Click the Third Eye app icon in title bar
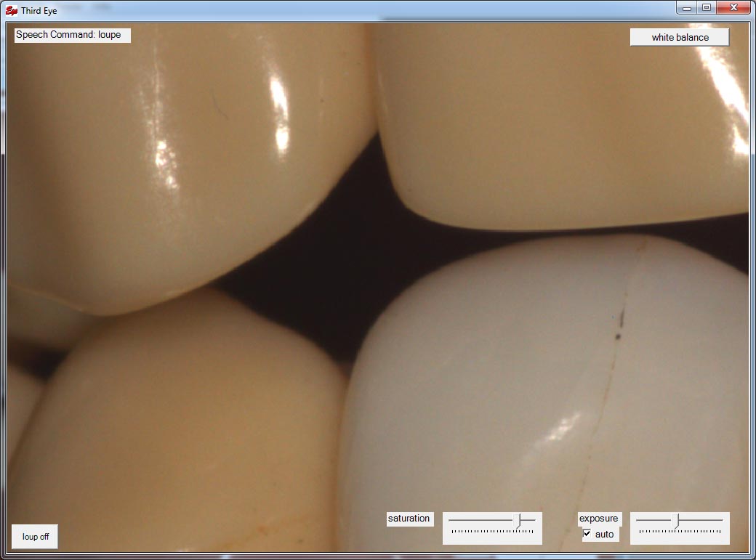756x560 pixels. tap(11, 11)
